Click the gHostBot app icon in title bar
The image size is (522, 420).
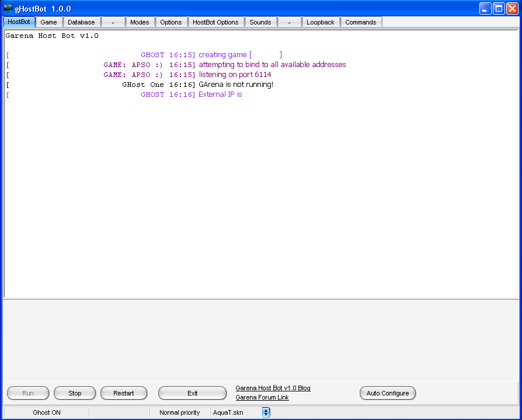click(x=8, y=8)
